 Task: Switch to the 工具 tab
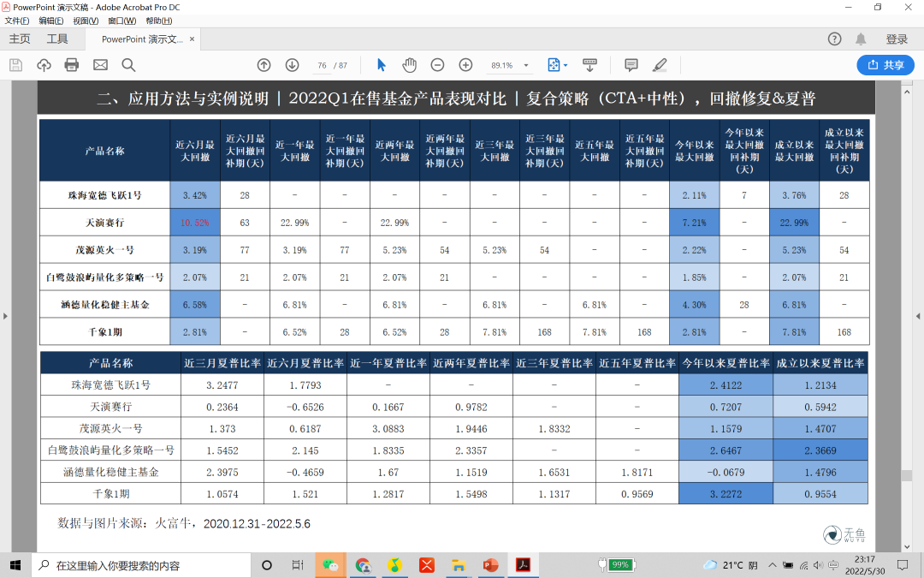tap(57, 39)
